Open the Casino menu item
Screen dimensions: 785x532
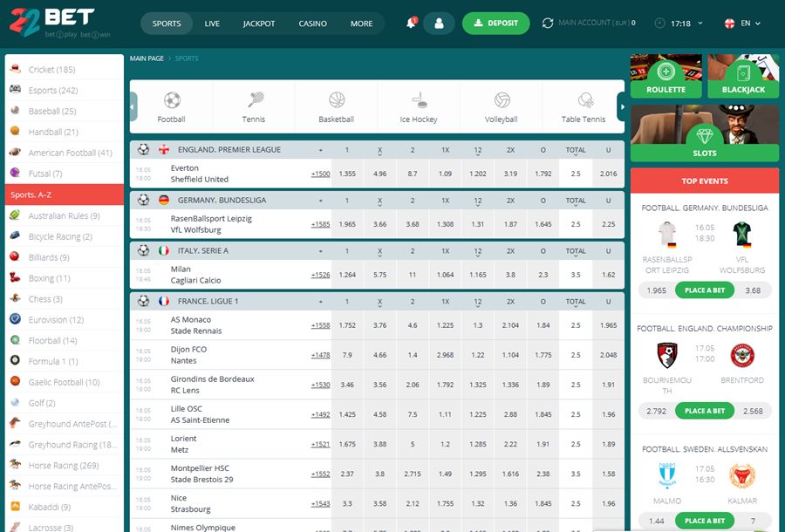point(312,24)
